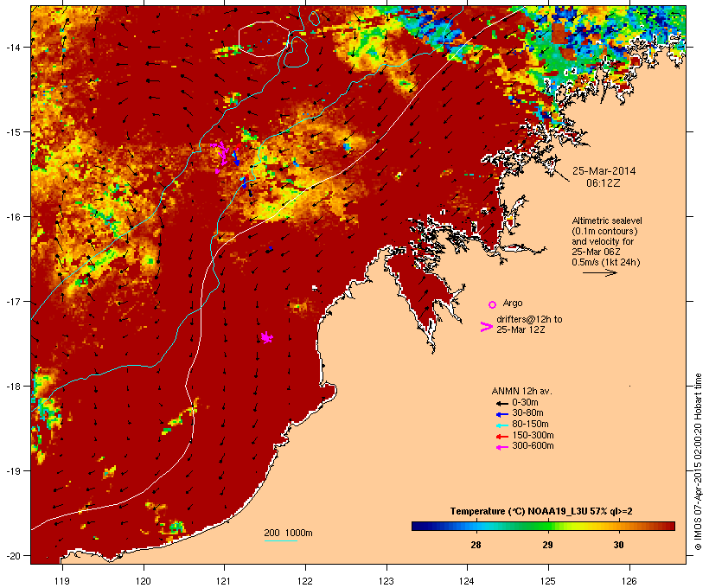709x588 pixels.
Task: Click the temperature color bar
Action: click(543, 526)
